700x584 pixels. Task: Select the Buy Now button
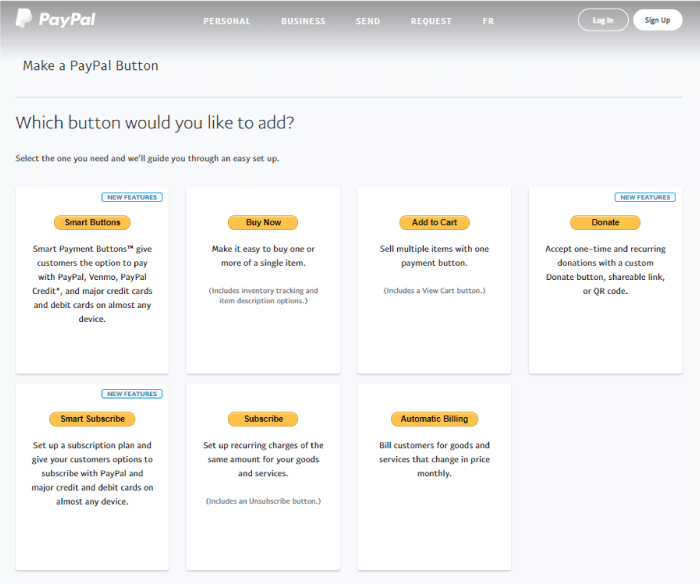[263, 222]
